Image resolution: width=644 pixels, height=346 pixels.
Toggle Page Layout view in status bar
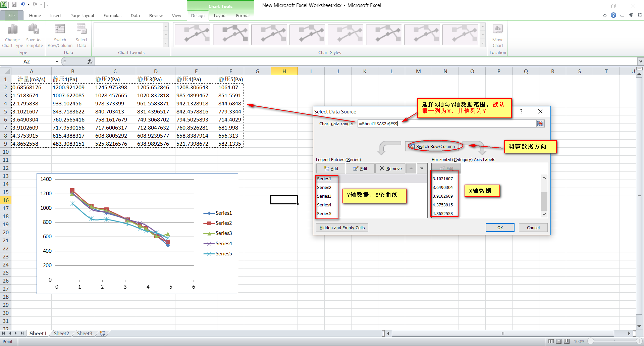coord(558,341)
